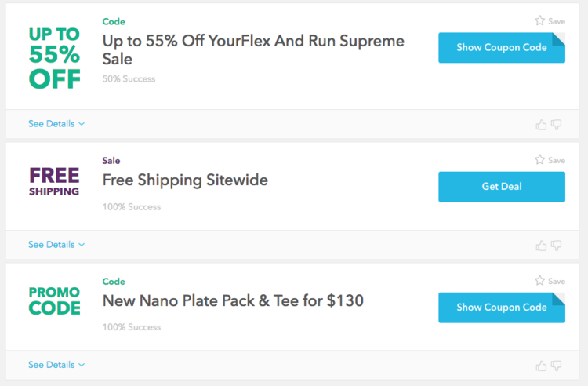588x386 pixels.
Task: Expand See Details for YourFlex sale
Action: coord(56,124)
